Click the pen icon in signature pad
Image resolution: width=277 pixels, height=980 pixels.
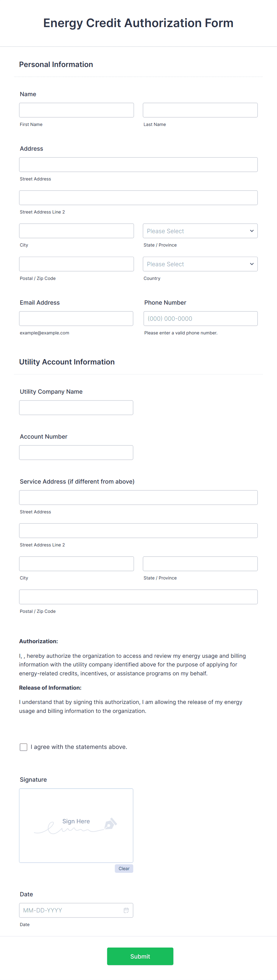(110, 824)
